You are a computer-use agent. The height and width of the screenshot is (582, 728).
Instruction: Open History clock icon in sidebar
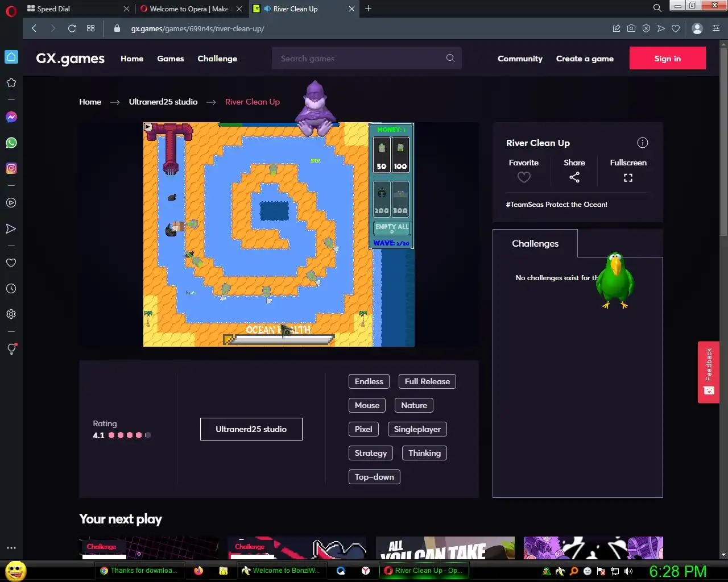(11, 289)
